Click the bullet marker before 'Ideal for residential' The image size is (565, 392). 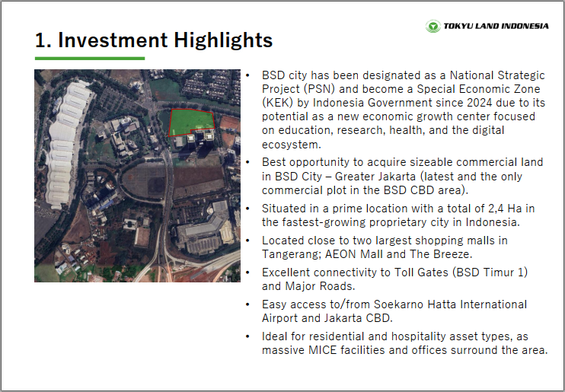pos(250,336)
